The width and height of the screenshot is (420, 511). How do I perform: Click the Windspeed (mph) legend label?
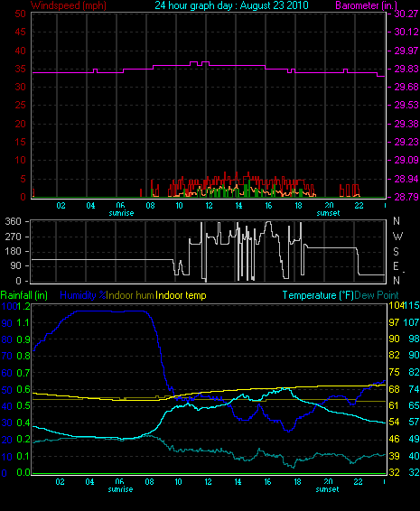pos(69,5)
